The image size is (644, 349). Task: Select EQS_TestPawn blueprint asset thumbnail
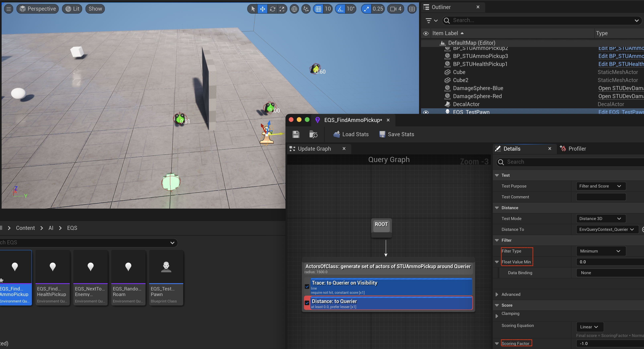(166, 278)
